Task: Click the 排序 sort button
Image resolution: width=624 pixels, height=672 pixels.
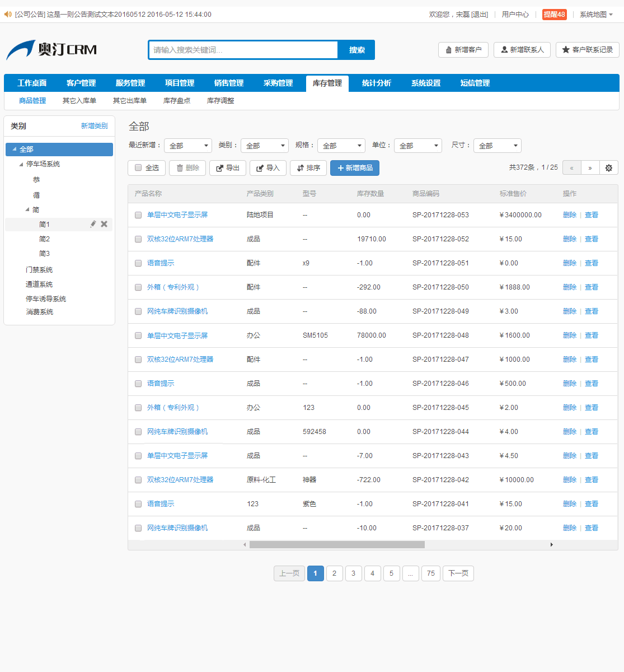Action: 308,168
